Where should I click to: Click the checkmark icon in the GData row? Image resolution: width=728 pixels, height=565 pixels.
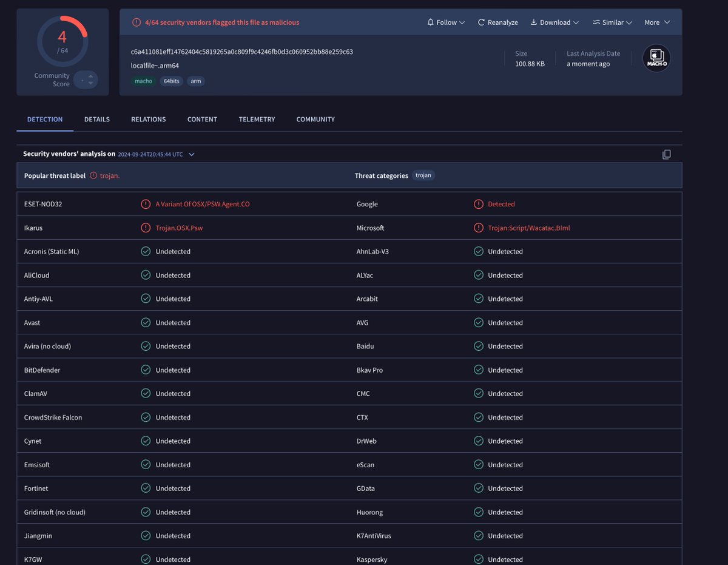click(x=478, y=488)
